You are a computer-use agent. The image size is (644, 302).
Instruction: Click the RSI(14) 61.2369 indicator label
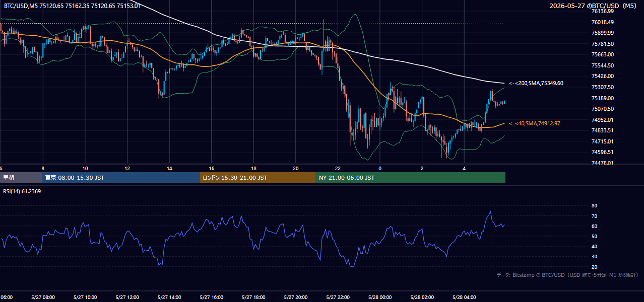pos(22,191)
